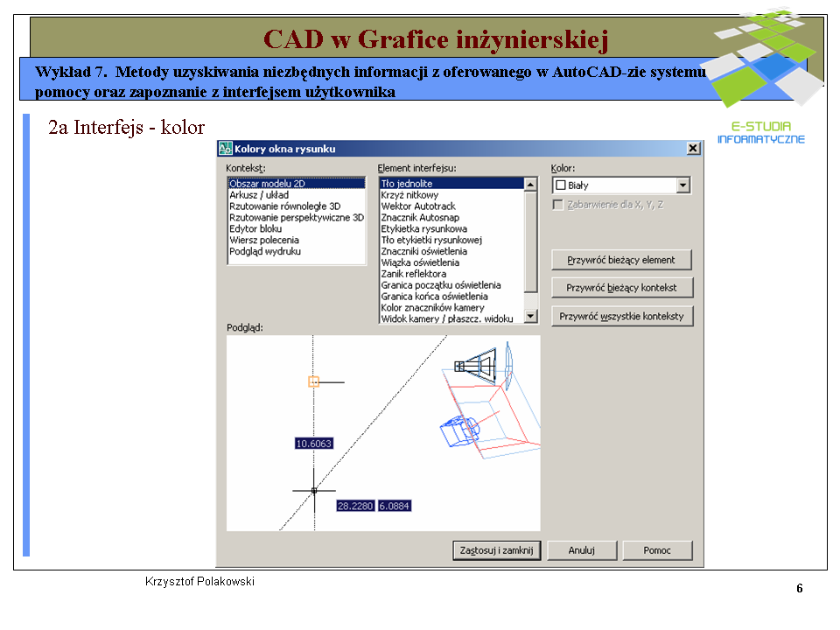Screen dimensions: 840x630
Task: Select Tło jednolite interface element
Action: (x=451, y=183)
